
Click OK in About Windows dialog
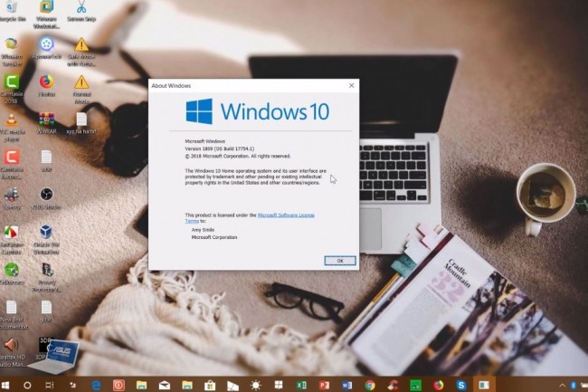(340, 261)
